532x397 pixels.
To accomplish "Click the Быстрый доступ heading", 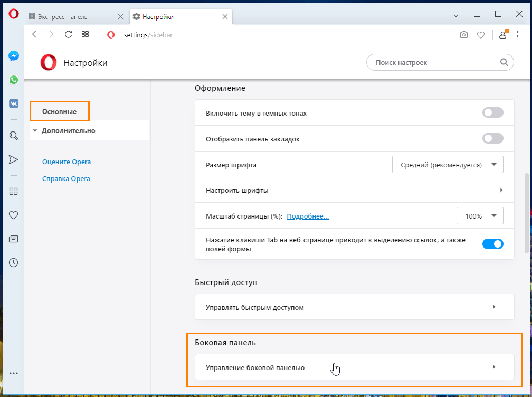I will 226,282.
